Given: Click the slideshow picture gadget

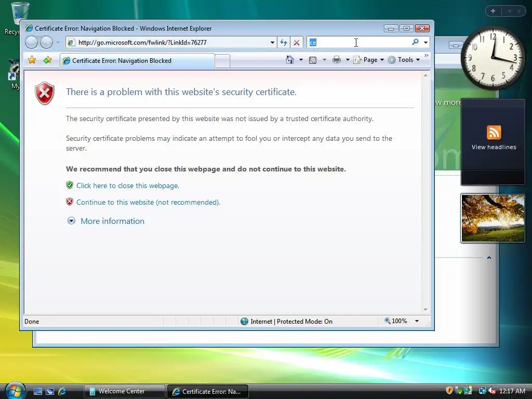Looking at the screenshot, I should (493, 218).
